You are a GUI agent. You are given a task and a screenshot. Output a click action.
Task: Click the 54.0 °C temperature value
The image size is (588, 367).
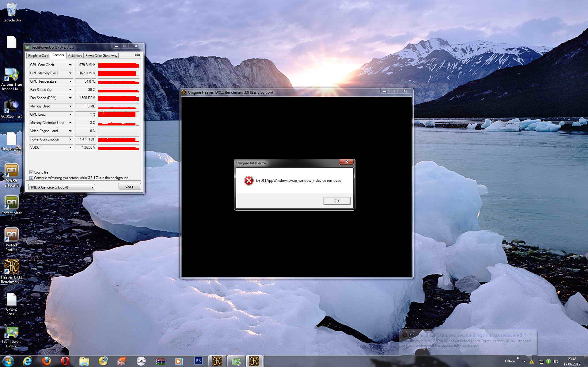[86, 81]
